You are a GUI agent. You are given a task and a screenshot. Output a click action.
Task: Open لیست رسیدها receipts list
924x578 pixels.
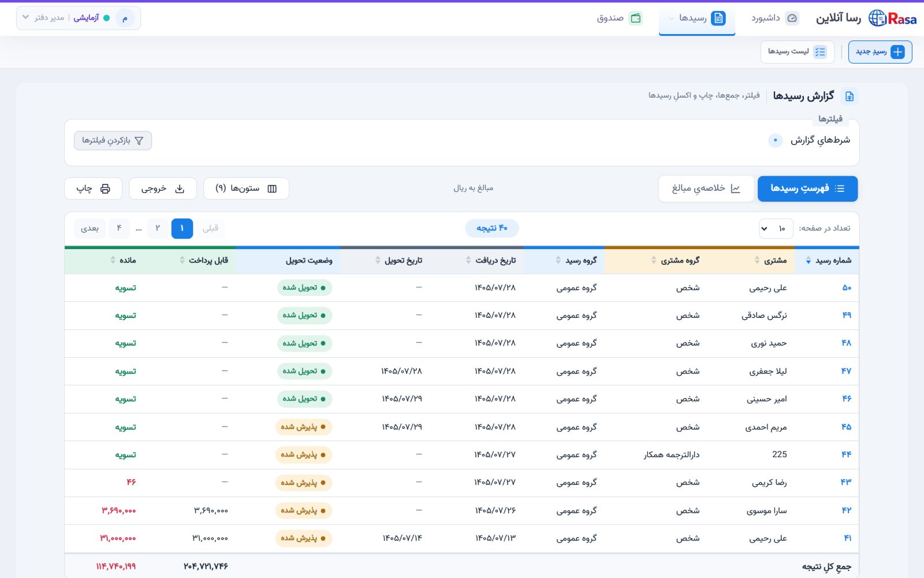tap(798, 52)
